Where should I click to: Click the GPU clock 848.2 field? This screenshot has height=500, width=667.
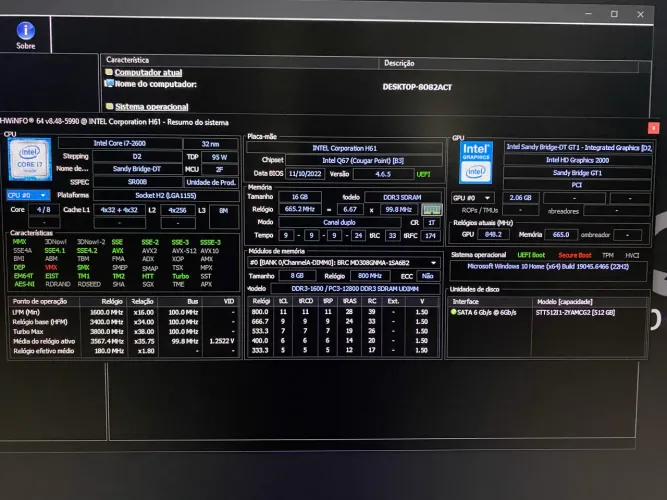coord(493,234)
